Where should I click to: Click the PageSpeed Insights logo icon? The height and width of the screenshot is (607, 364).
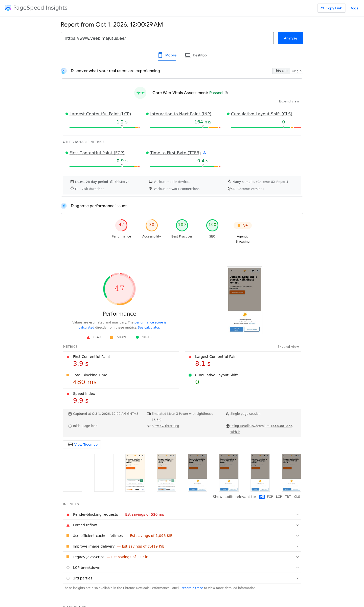click(8, 8)
